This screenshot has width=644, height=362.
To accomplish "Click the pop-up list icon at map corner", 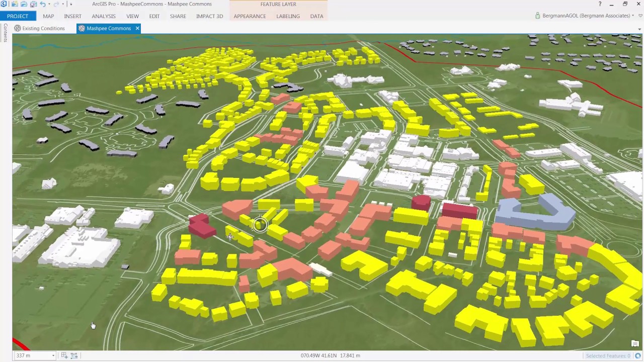I will 635,344.
